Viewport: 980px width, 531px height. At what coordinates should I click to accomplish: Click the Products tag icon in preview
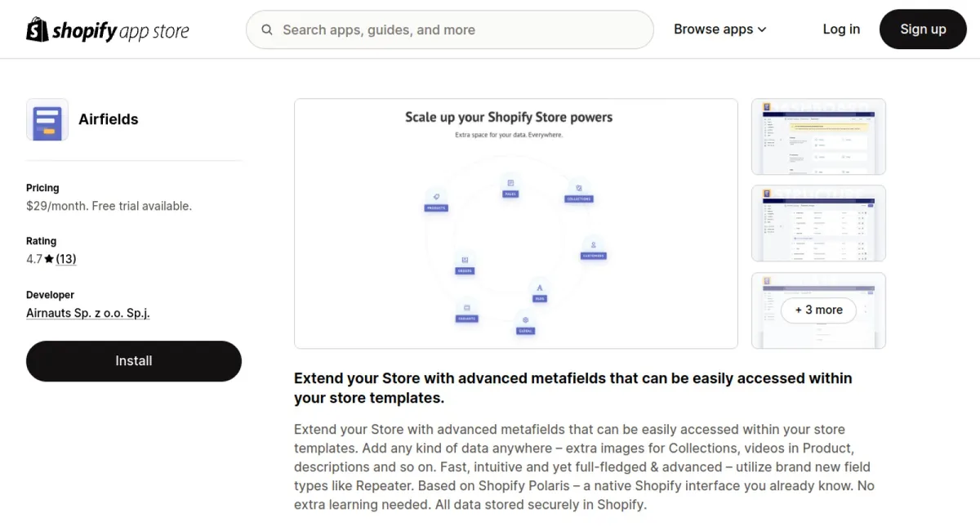[436, 197]
